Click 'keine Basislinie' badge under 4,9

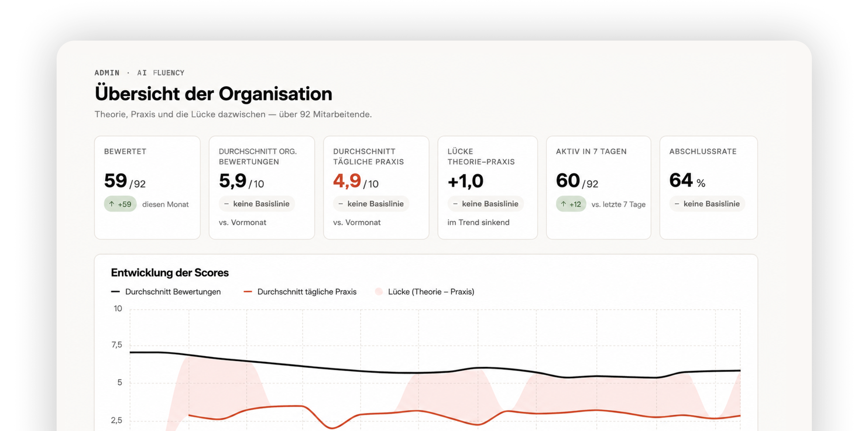pyautogui.click(x=371, y=204)
